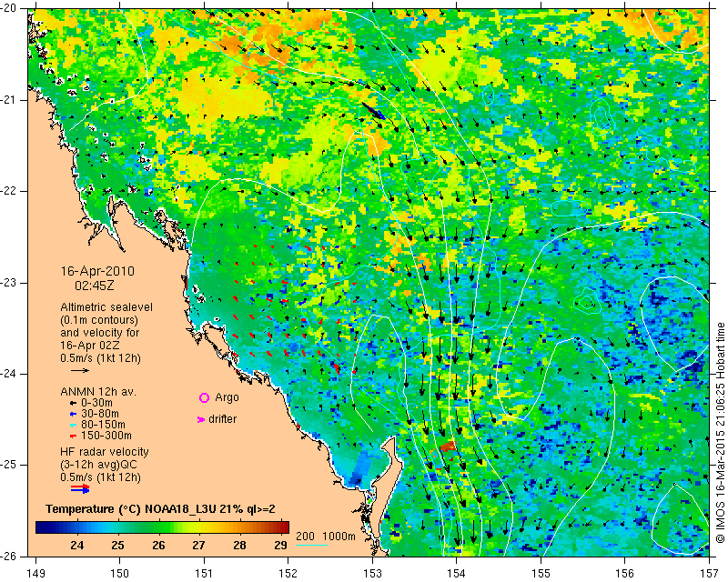Click the '0-30m' depth label
The width and height of the screenshot is (728, 582).
(x=96, y=402)
